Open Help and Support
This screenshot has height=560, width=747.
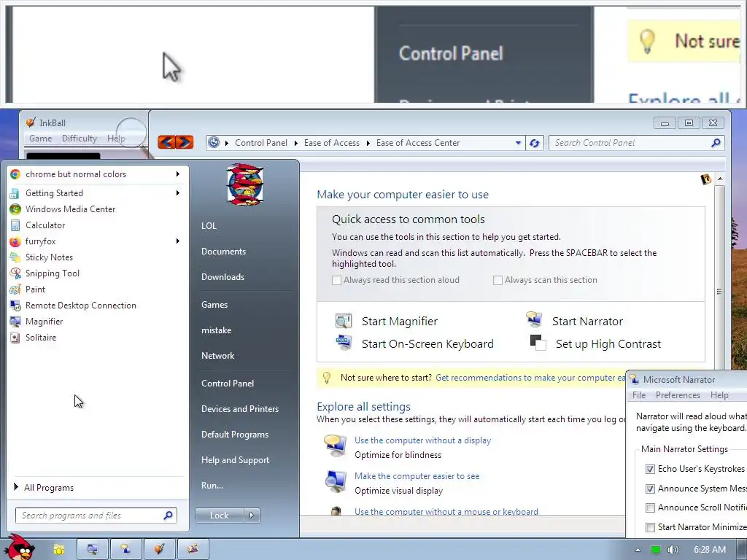[x=236, y=460]
